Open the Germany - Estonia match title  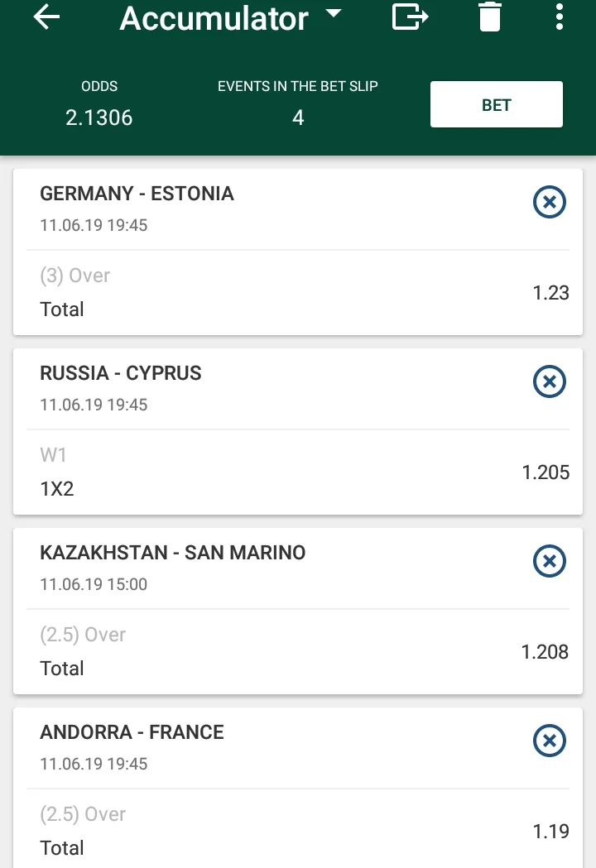point(137,194)
